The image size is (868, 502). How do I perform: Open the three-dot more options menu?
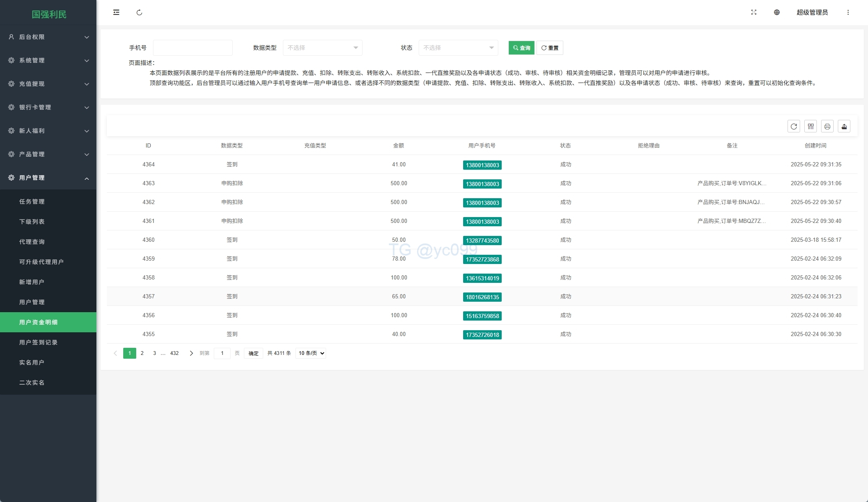848,13
